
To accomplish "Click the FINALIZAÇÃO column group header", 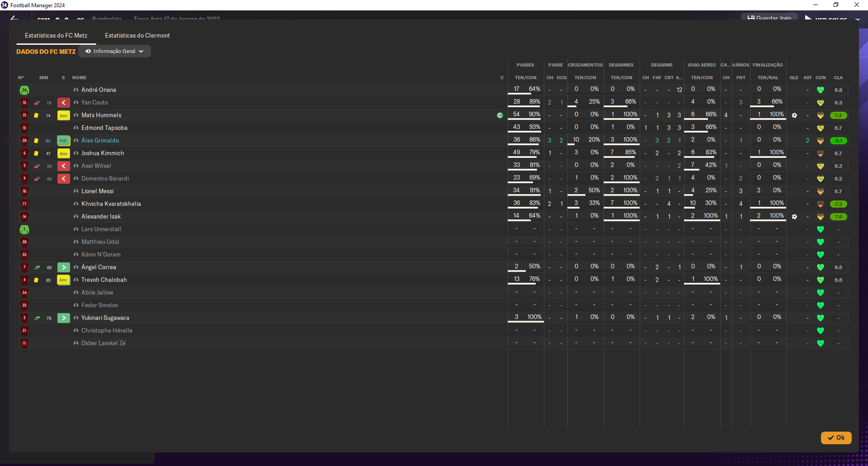I will pyautogui.click(x=768, y=65).
